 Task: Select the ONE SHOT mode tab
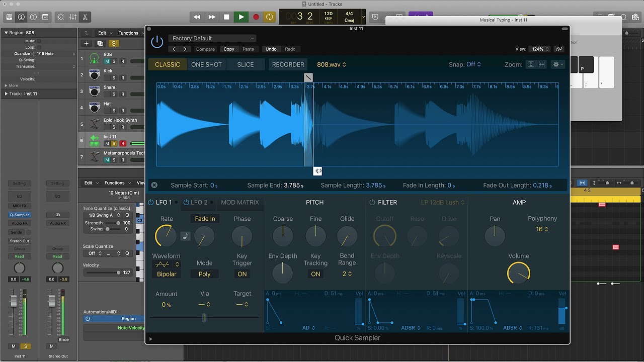coord(206,64)
